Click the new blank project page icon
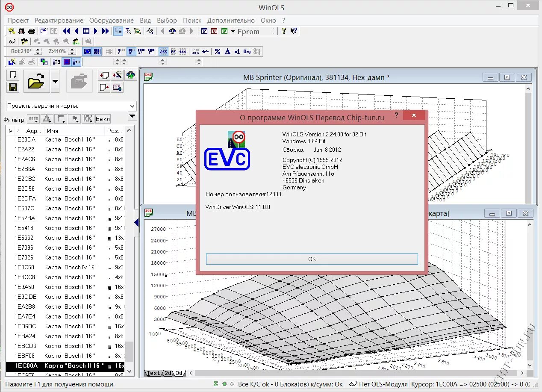The width and height of the screenshot is (542, 392). [x=13, y=75]
